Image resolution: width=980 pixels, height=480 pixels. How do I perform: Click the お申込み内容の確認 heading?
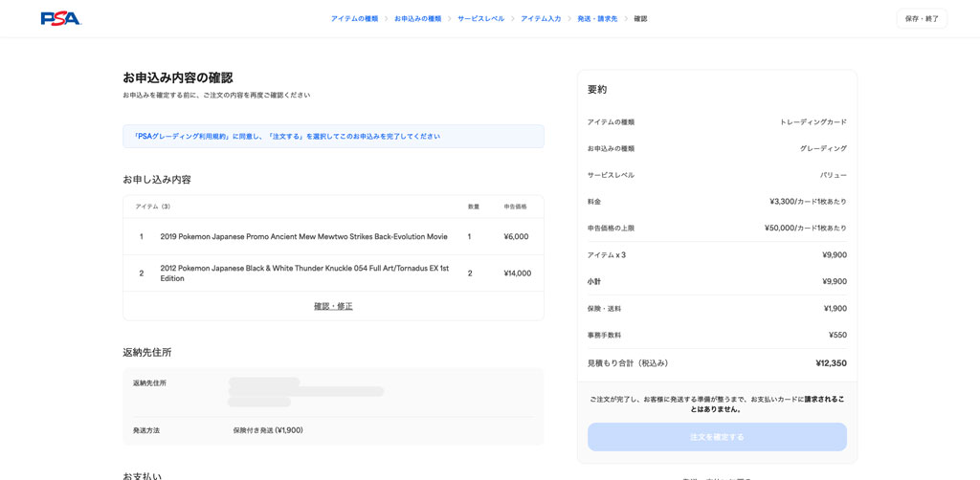tap(177, 78)
